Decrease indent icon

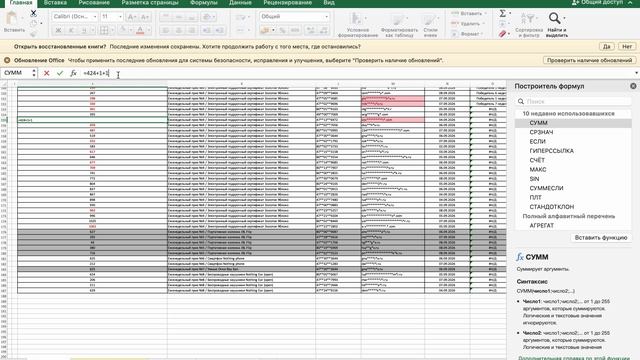[x=207, y=30]
